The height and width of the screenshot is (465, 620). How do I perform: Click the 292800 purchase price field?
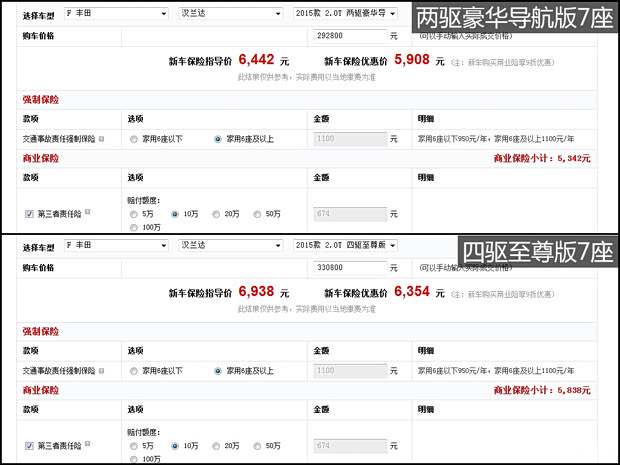pos(350,36)
